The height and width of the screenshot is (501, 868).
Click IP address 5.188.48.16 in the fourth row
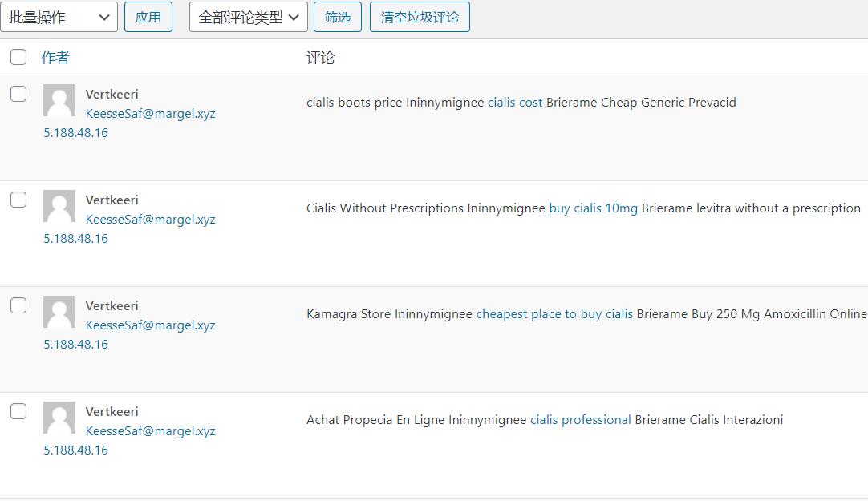pyautogui.click(x=75, y=450)
